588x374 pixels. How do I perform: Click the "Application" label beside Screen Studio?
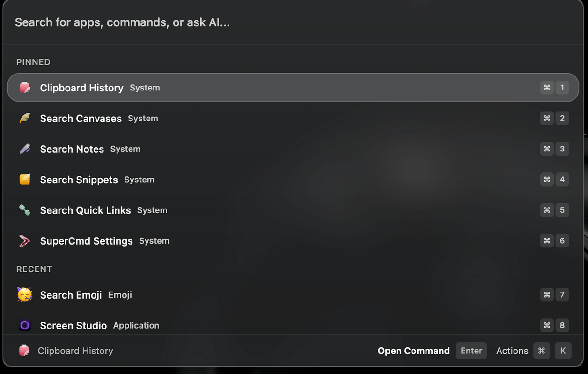(x=136, y=325)
